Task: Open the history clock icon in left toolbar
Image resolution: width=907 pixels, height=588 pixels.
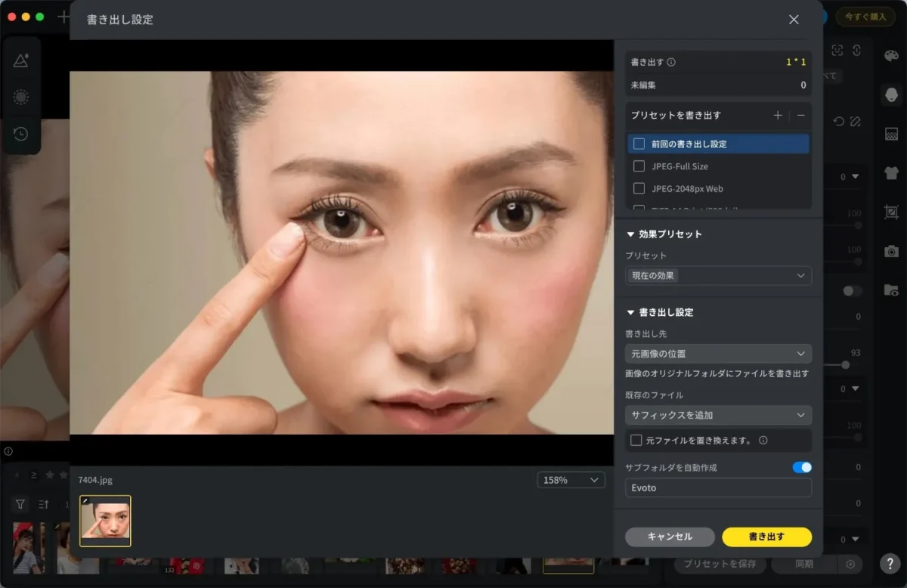Action: [21, 134]
